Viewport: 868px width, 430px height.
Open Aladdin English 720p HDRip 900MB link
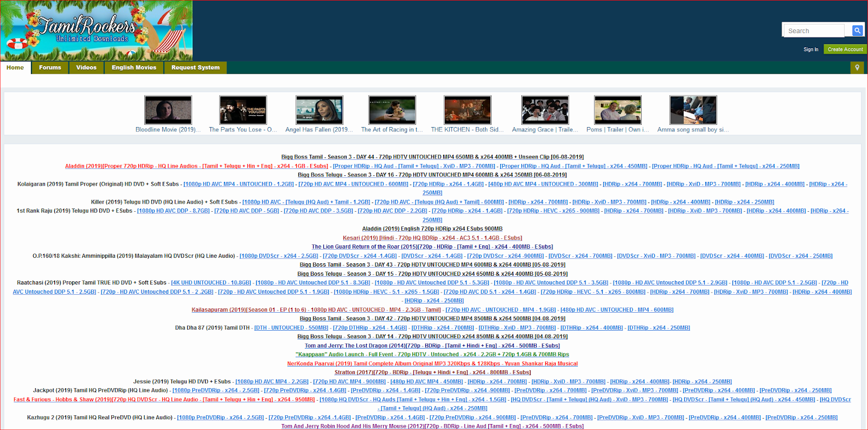coord(432,229)
